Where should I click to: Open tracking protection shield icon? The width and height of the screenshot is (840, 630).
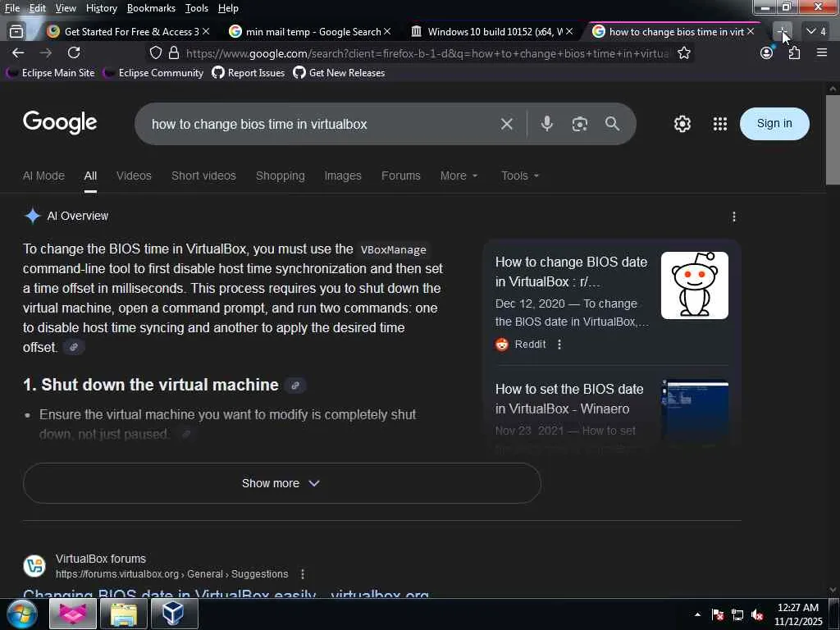point(156,52)
